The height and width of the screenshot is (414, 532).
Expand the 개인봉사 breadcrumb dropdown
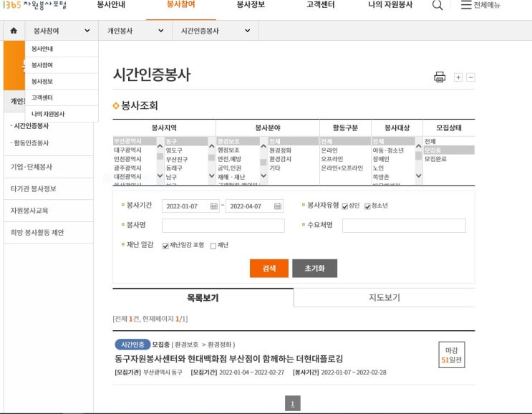tap(135, 31)
